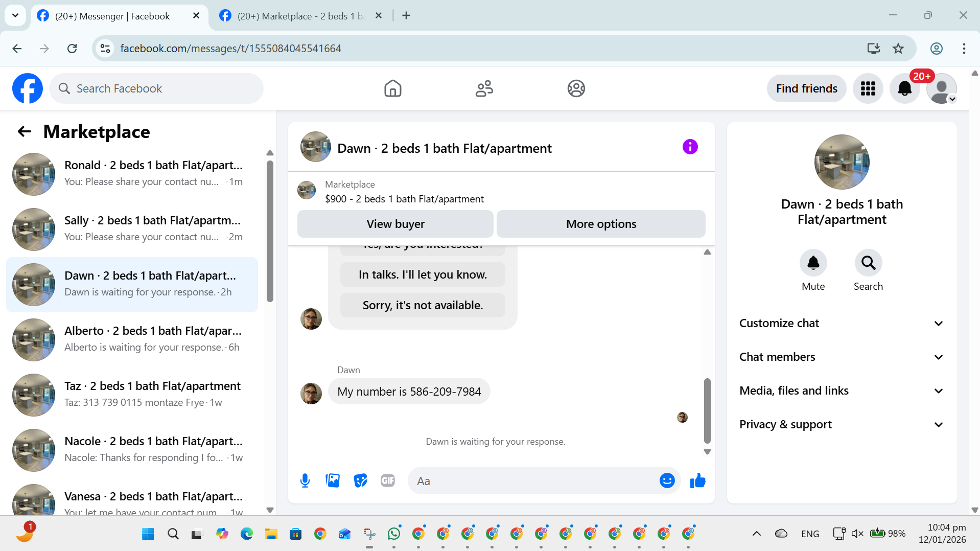
Task: Switch to Messenger | Facebook tab
Action: pos(120,16)
